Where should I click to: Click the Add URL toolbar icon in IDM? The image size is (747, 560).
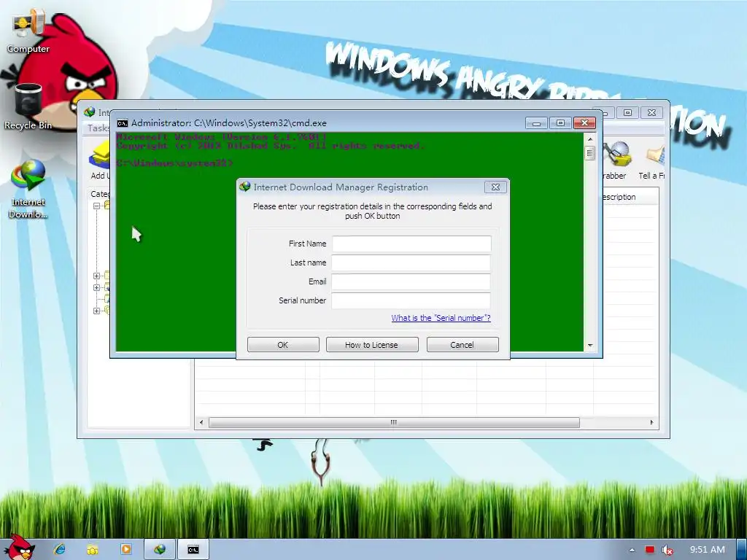(99, 161)
